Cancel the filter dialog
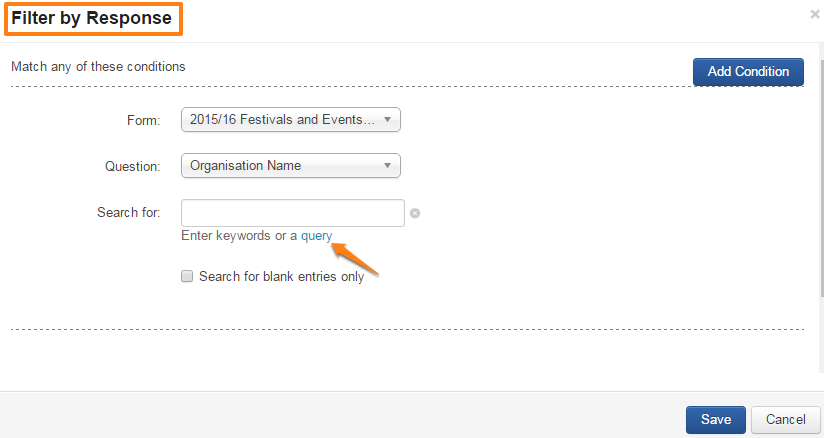This screenshot has height=438, width=824. click(x=785, y=420)
